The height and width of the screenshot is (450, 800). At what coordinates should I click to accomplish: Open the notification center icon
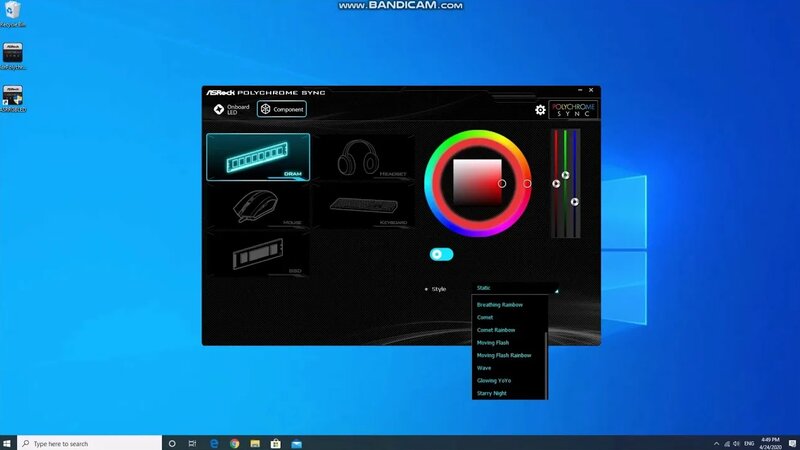[x=792, y=443]
